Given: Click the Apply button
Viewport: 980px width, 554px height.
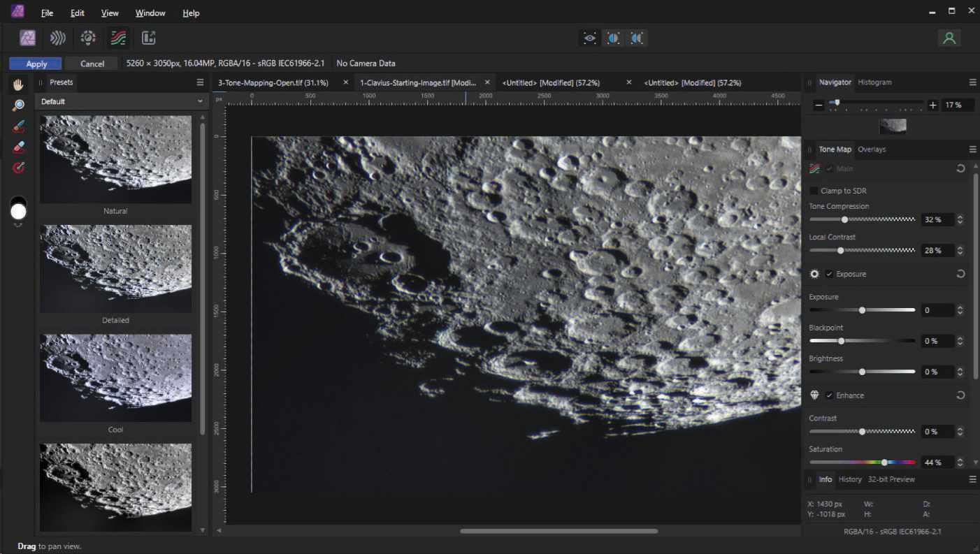Looking at the screenshot, I should click(x=36, y=64).
